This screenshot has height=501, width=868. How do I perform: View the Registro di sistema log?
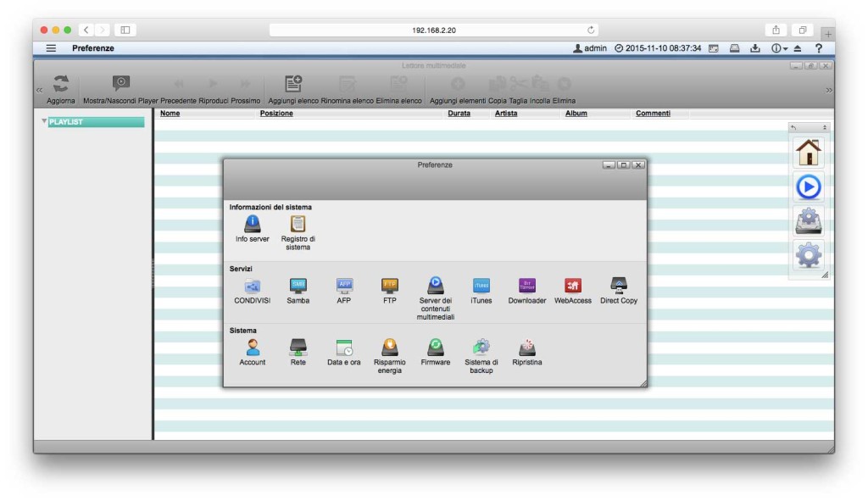296,223
